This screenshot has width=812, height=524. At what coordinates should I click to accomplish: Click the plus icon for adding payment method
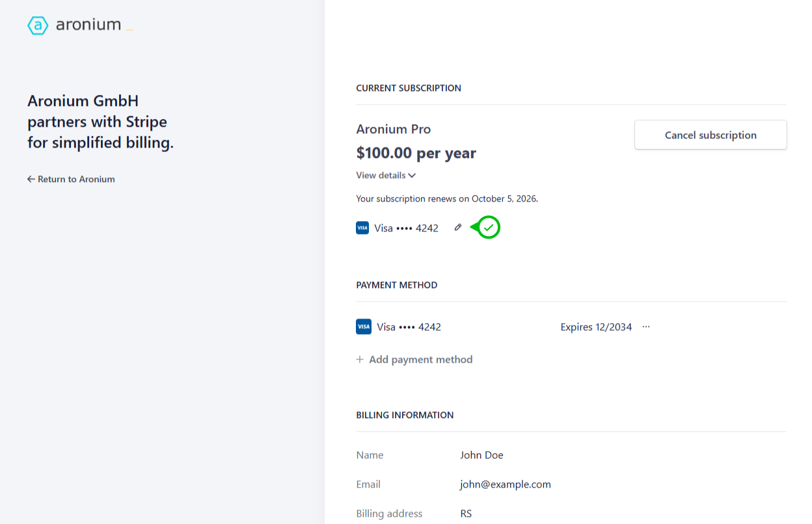point(360,360)
